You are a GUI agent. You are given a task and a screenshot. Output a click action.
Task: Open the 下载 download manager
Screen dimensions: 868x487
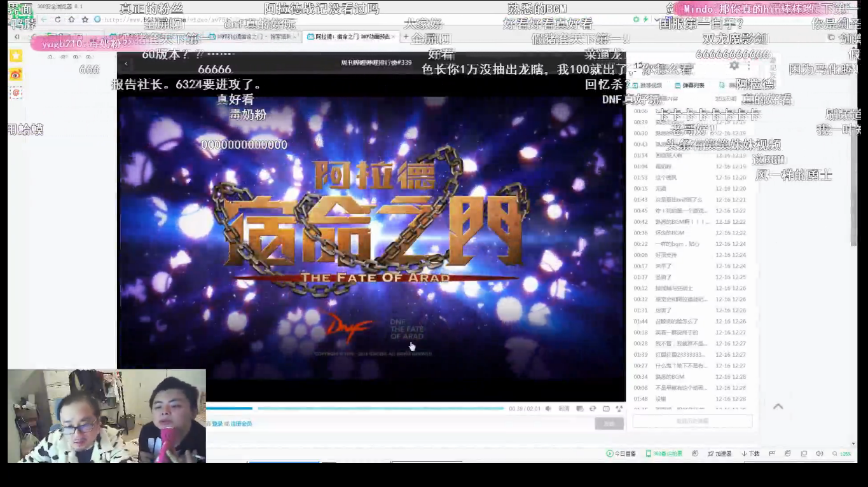751,453
